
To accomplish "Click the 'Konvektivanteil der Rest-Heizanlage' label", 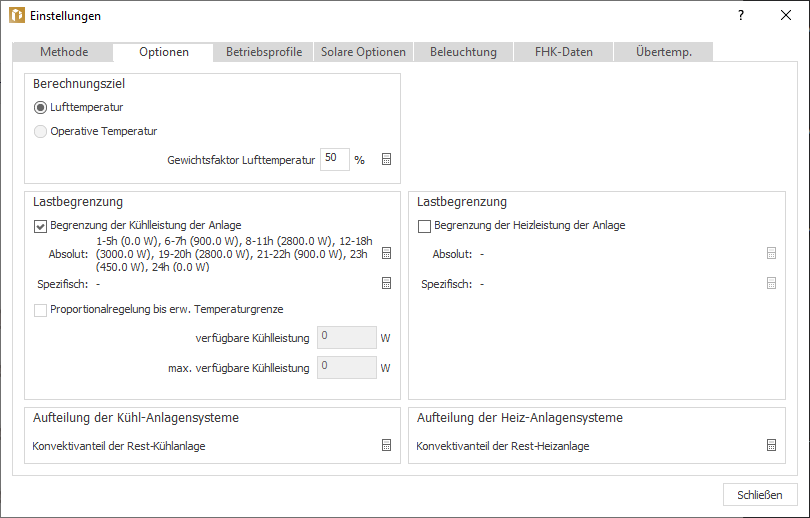I will click(x=503, y=446).
